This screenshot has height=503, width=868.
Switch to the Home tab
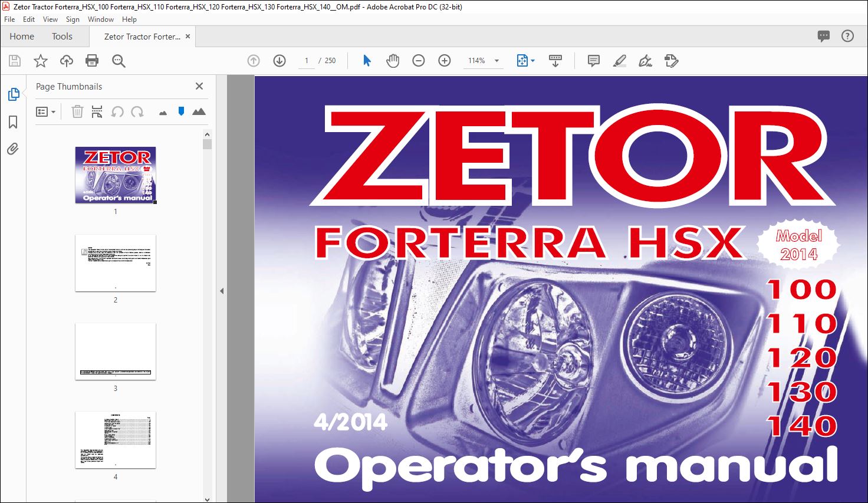22,36
